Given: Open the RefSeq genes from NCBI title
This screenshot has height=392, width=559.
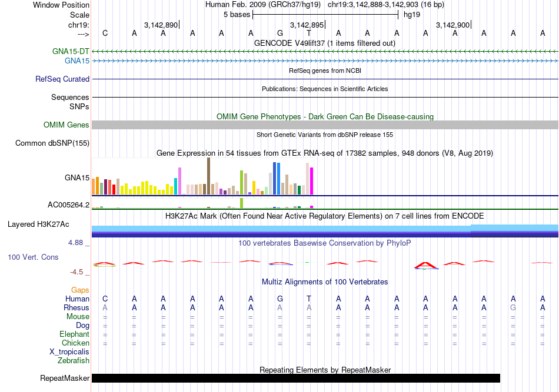Looking at the screenshot, I should click(x=325, y=71).
